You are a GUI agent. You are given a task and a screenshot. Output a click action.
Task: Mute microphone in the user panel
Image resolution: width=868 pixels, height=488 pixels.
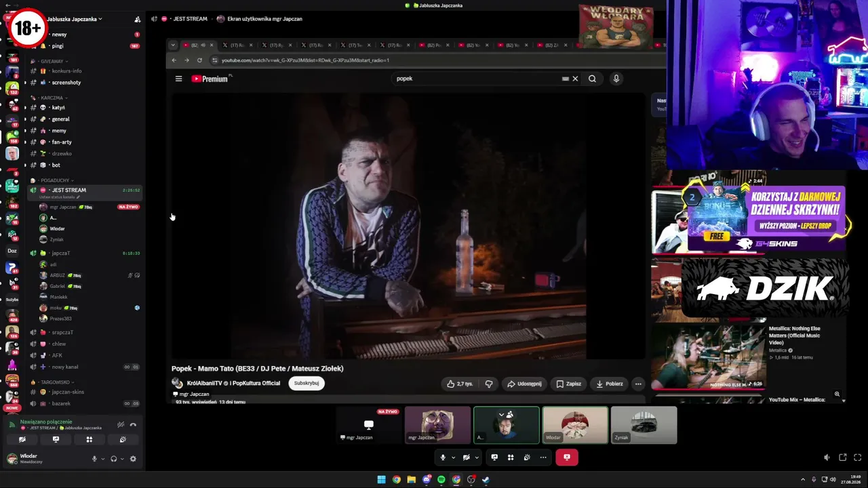tap(94, 459)
